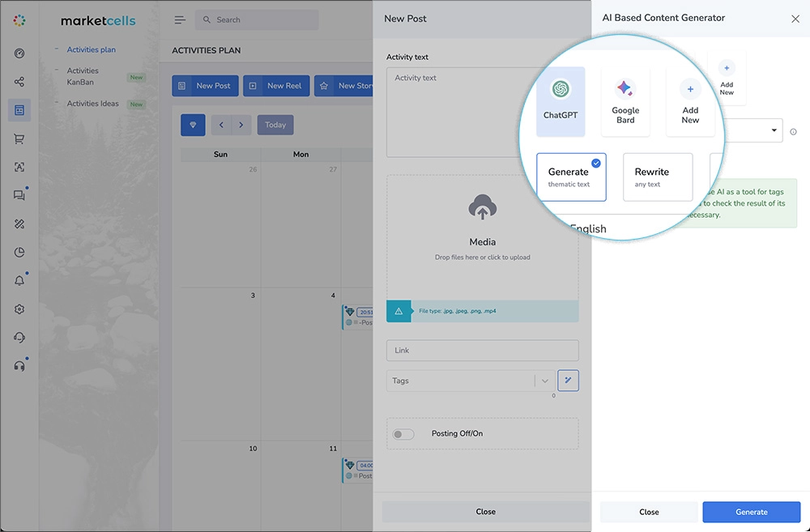Screen dimensions: 810x532
Task: Select the Rewrite any text option
Action: point(657,177)
